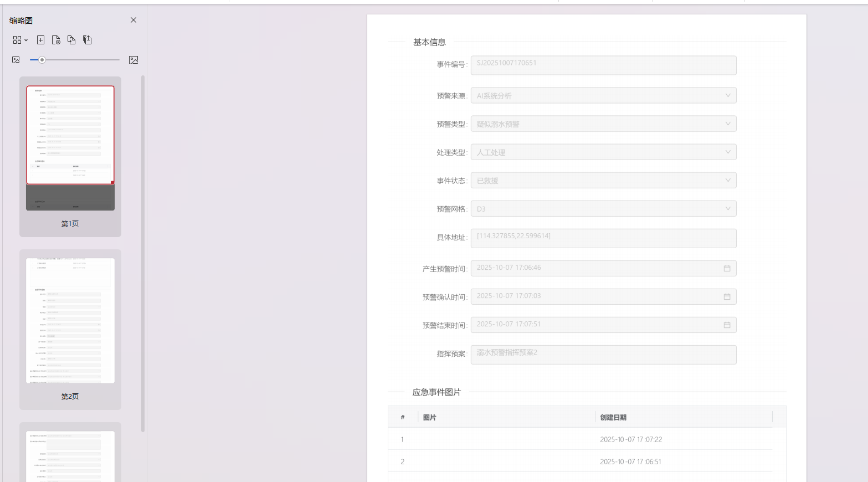
Task: Click the 缩略图 panel title
Action: click(x=21, y=20)
